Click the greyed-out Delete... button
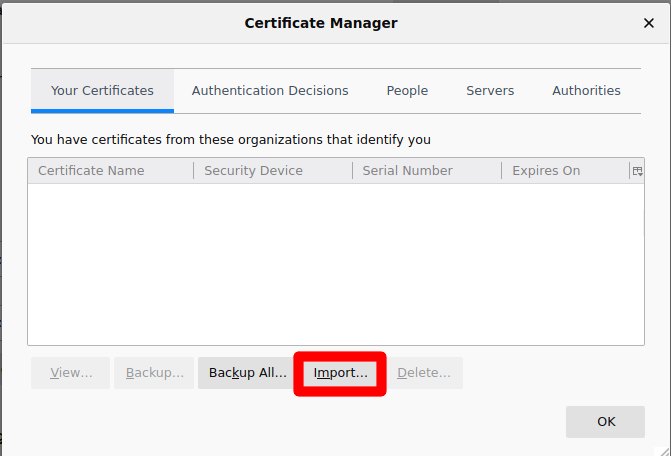The width and height of the screenshot is (671, 456). [424, 373]
